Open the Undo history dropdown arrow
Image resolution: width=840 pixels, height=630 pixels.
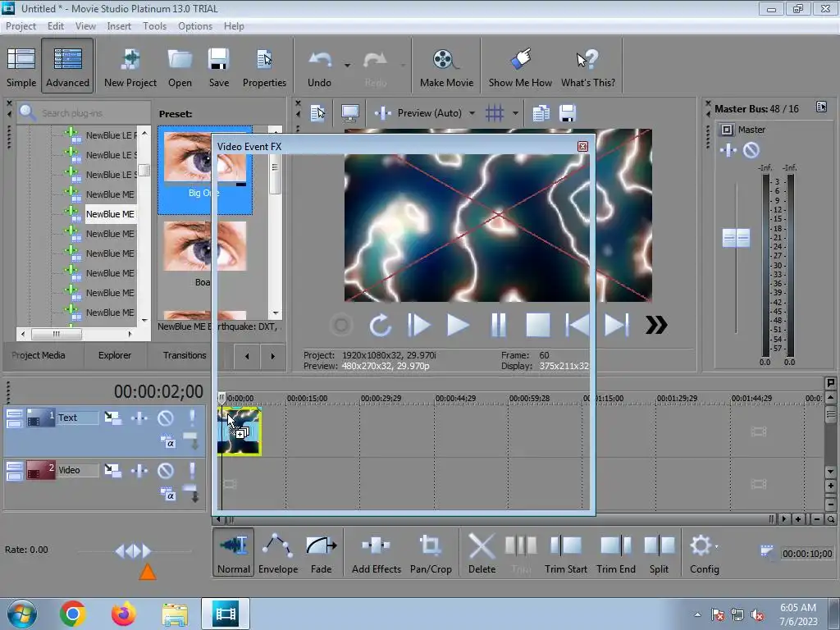click(347, 66)
